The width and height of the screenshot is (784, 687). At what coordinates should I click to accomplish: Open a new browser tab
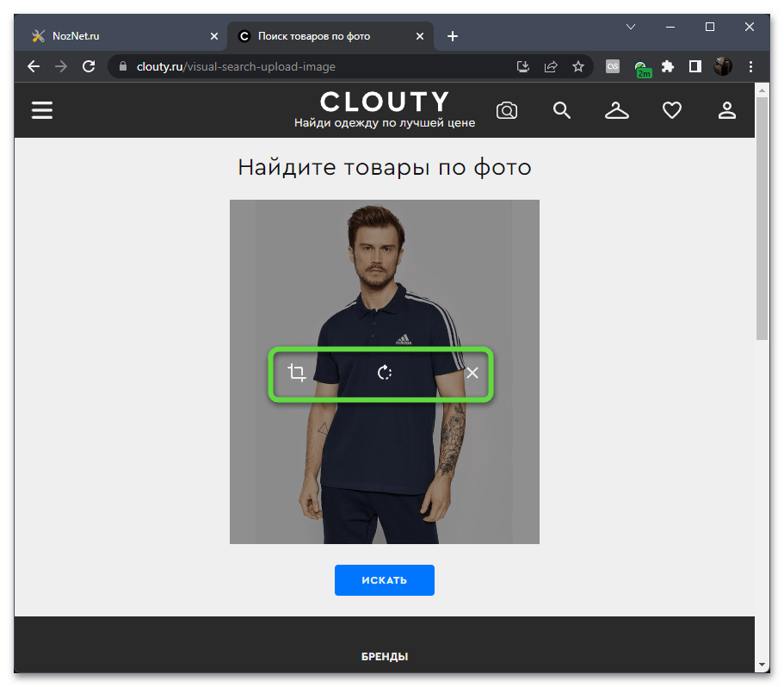click(x=453, y=36)
